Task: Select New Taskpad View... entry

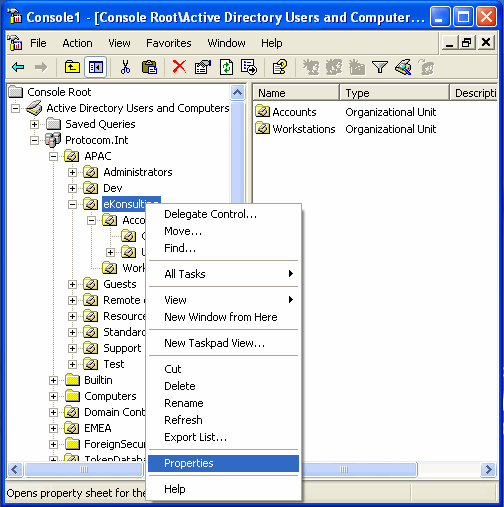Action: 223,343
